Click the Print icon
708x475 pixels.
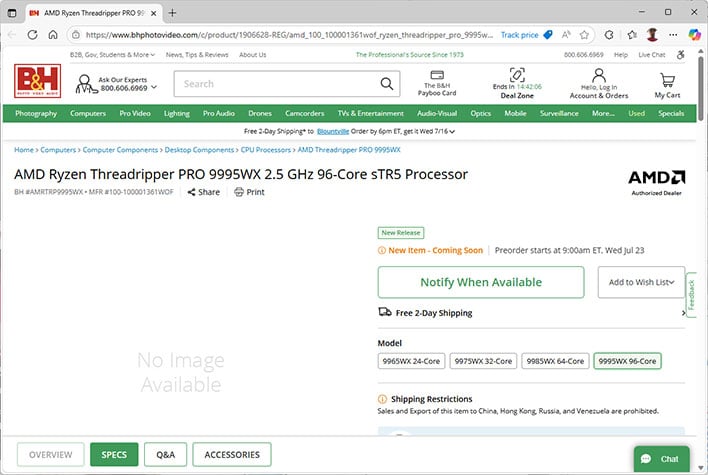pos(239,192)
